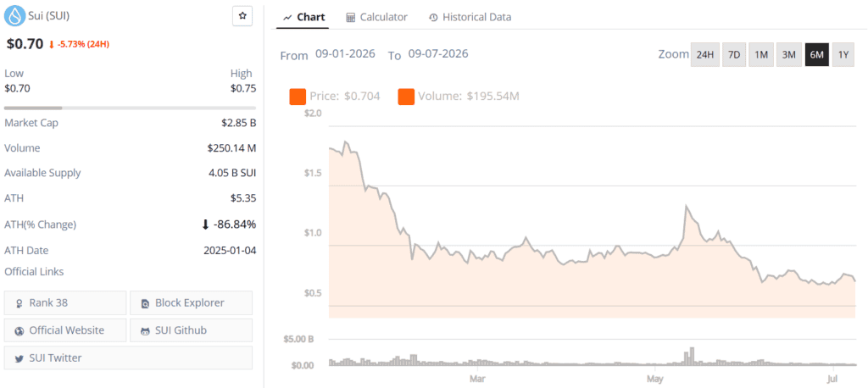Viewport: 868px width, 388px height.
Task: Open the SUI Twitter link
Action: pyautogui.click(x=129, y=358)
